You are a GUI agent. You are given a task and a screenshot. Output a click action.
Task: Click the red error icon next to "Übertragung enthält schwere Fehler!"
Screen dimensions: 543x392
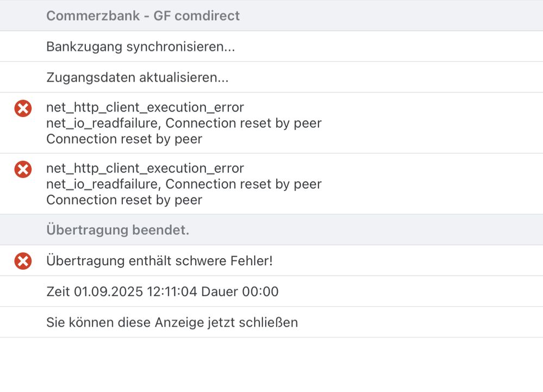(x=23, y=262)
